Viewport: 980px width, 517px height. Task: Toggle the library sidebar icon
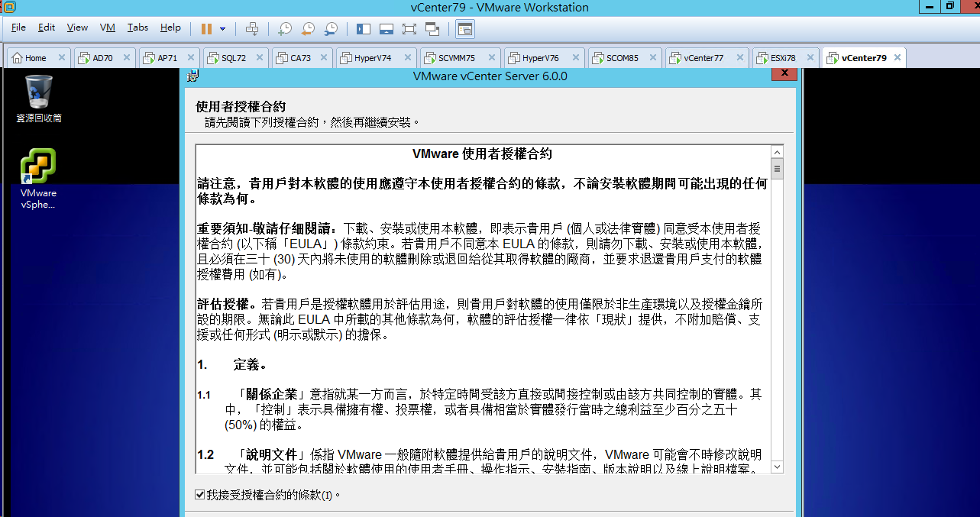[x=364, y=28]
